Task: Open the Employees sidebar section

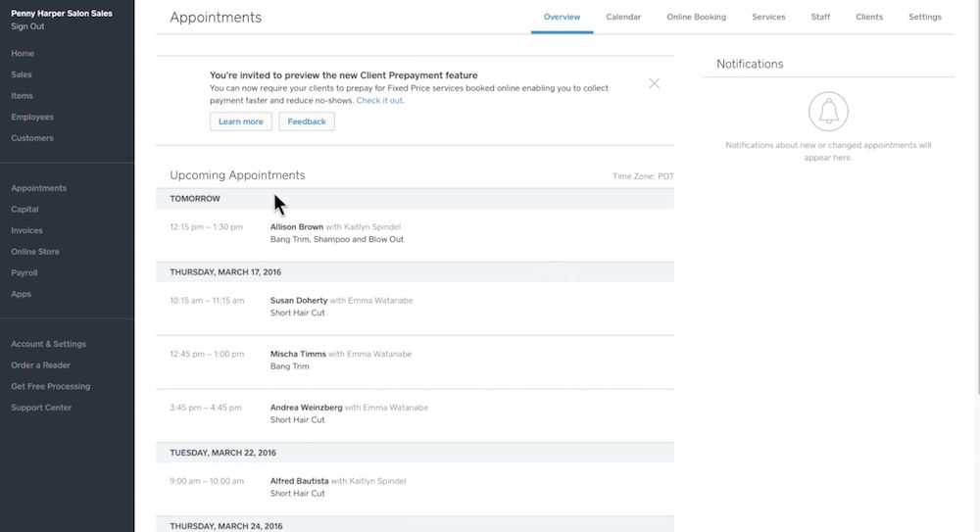Action: tap(32, 117)
